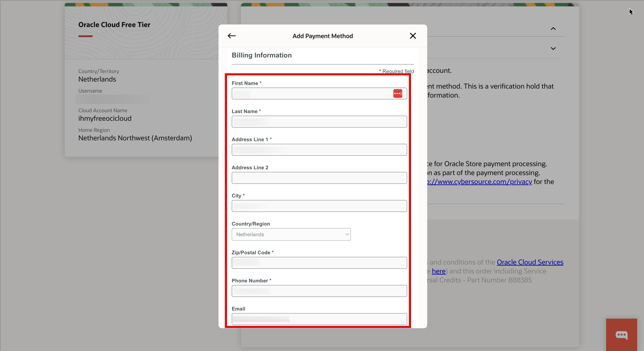Click the City input field

coord(319,206)
